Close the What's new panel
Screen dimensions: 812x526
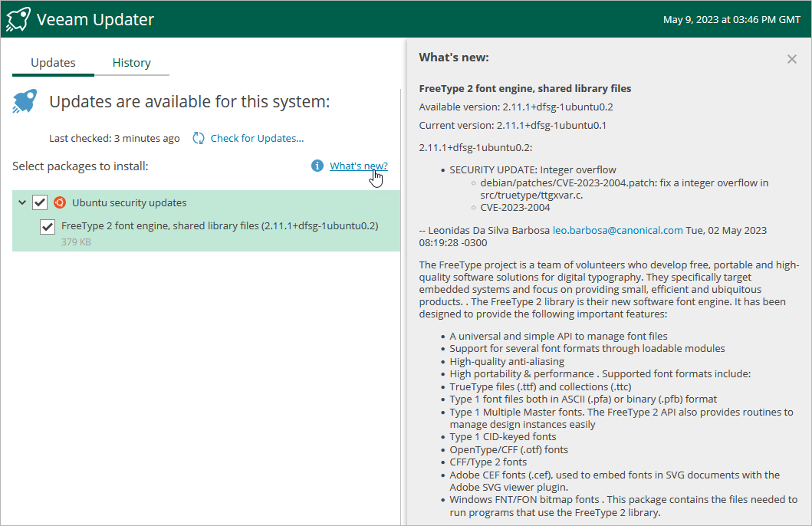792,59
